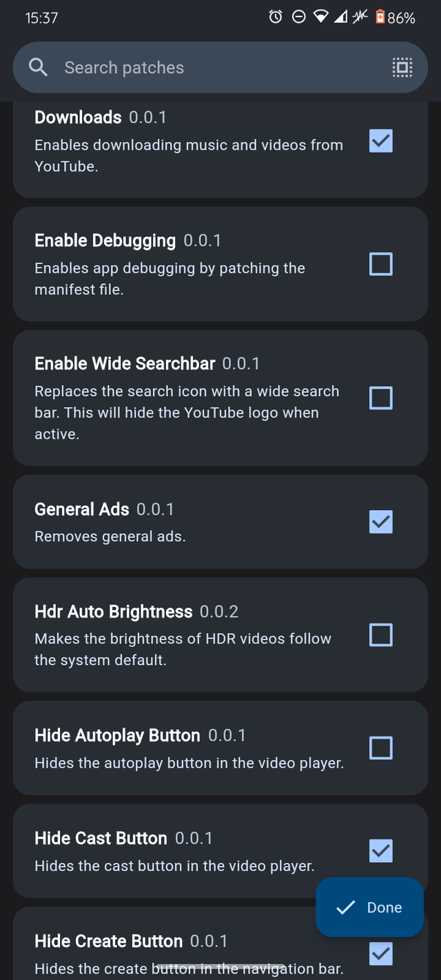The width and height of the screenshot is (441, 980).
Task: Tap the alarm clock status icon
Action: [276, 17]
